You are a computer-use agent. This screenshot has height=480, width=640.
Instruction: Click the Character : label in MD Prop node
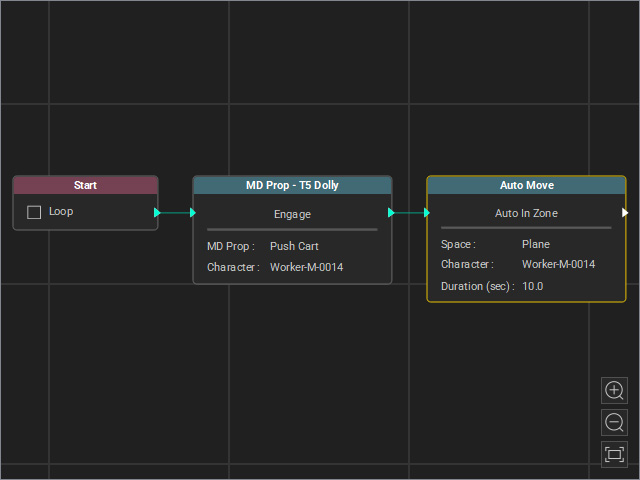pyautogui.click(x=233, y=267)
